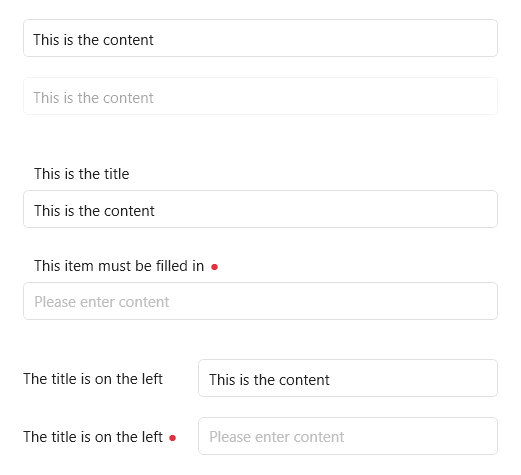Image resolution: width=521 pixels, height=475 pixels.
Task: Focus the input below 'This is the title'
Action: point(260,209)
